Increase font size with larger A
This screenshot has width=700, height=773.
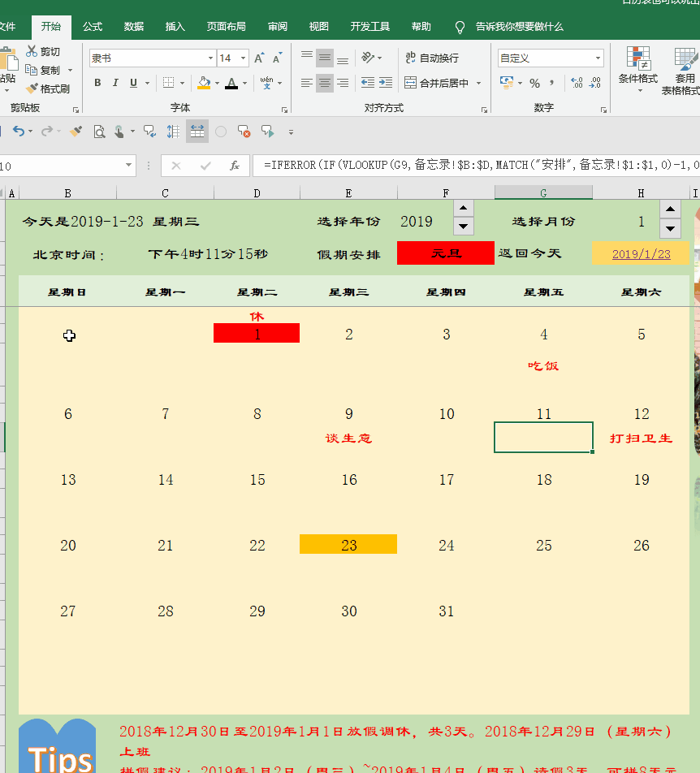(259, 58)
